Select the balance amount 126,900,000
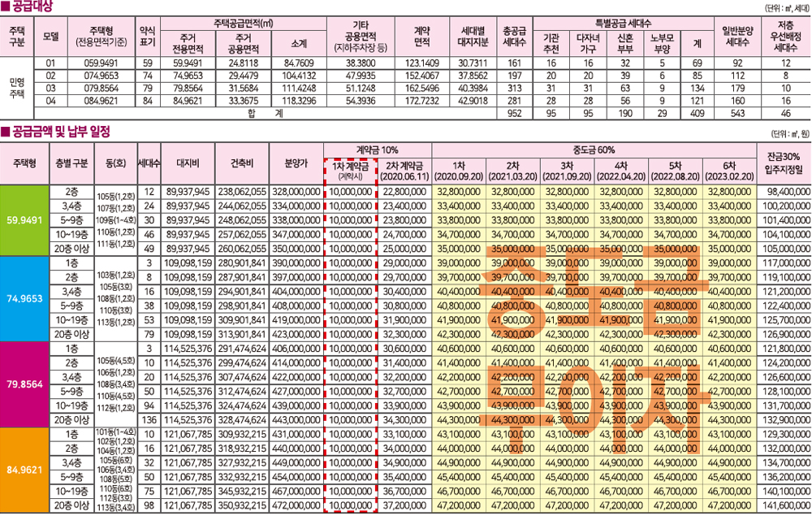Image resolution: width=812 pixels, height=516 pixels. pyautogui.click(x=786, y=335)
